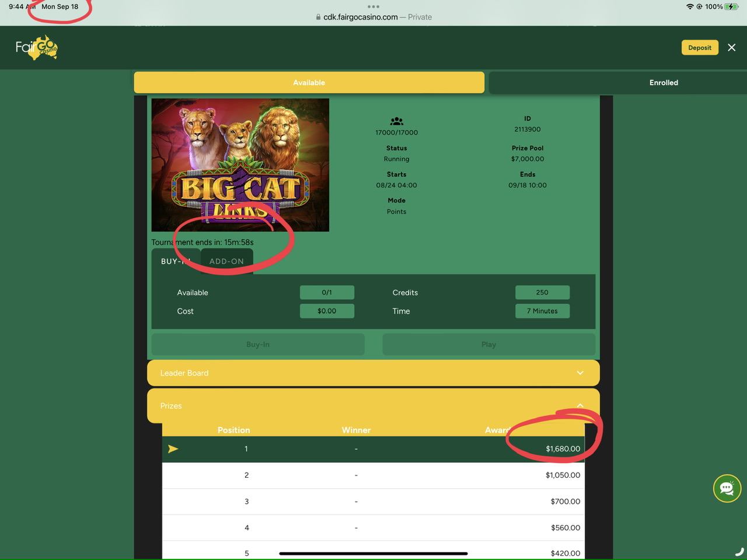Select the BUY-IN tab
Screen dimensions: 747x560
(x=176, y=261)
